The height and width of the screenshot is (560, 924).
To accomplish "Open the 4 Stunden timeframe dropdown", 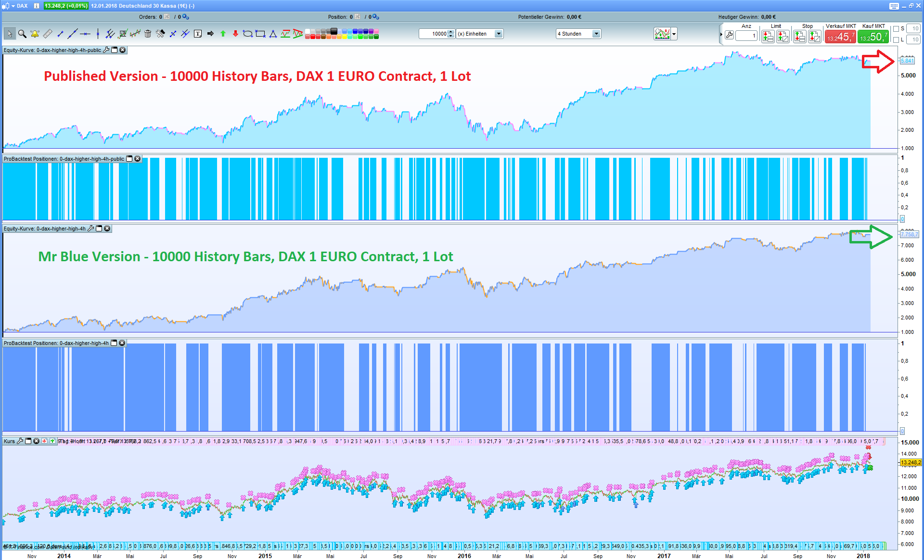I will [x=596, y=34].
